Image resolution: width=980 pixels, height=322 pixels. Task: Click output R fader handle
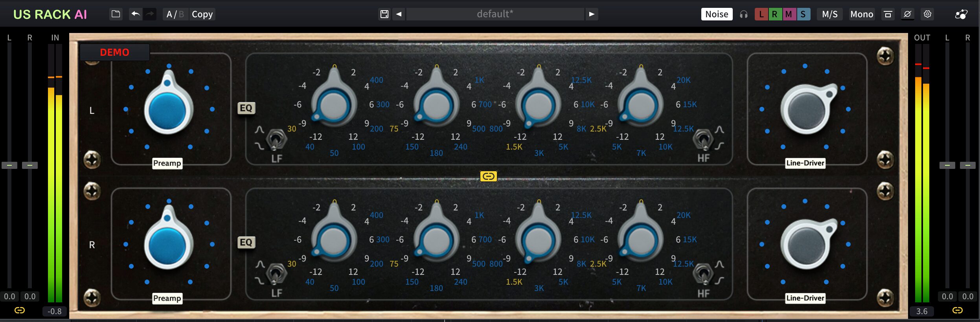click(968, 165)
